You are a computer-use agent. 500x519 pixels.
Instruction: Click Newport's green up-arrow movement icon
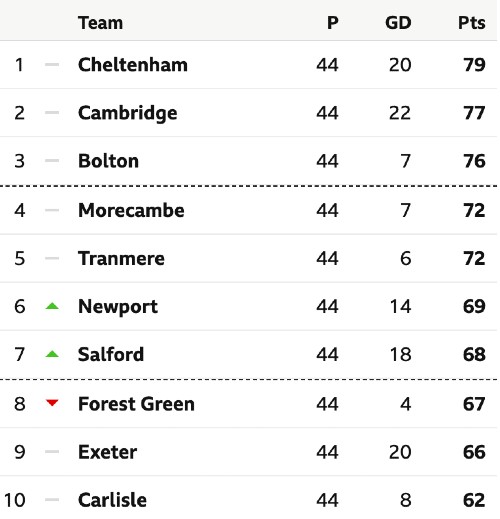[x=52, y=306]
